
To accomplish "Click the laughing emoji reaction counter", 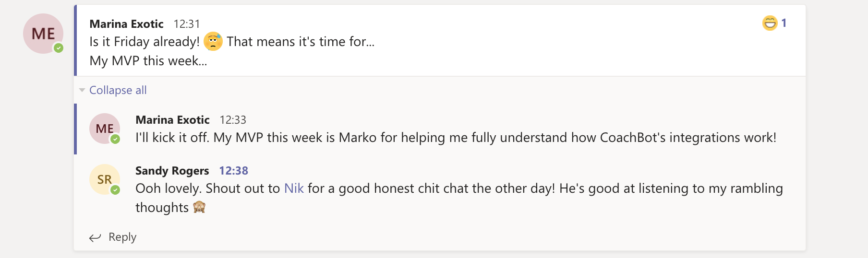I will pyautogui.click(x=774, y=23).
